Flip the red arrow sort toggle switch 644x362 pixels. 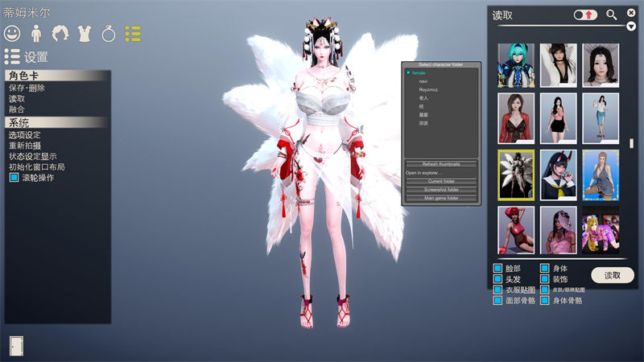click(x=584, y=14)
